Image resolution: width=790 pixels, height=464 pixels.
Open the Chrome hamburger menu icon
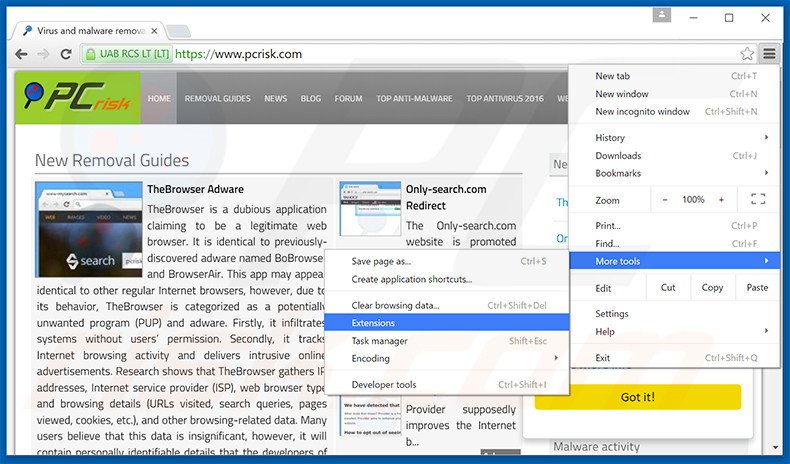pos(769,53)
